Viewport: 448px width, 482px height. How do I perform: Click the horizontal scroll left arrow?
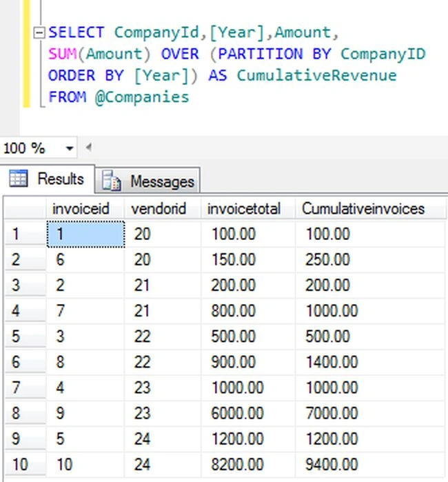click(89, 148)
